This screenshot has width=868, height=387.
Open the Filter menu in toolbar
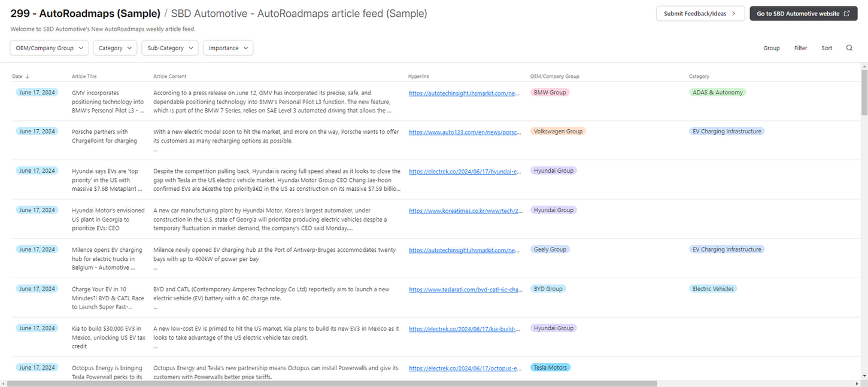tap(800, 48)
